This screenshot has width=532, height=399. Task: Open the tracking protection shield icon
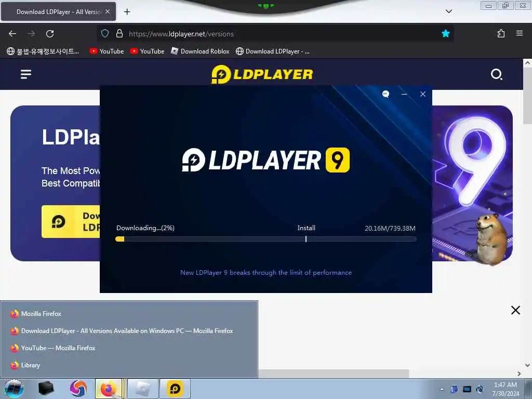(105, 34)
